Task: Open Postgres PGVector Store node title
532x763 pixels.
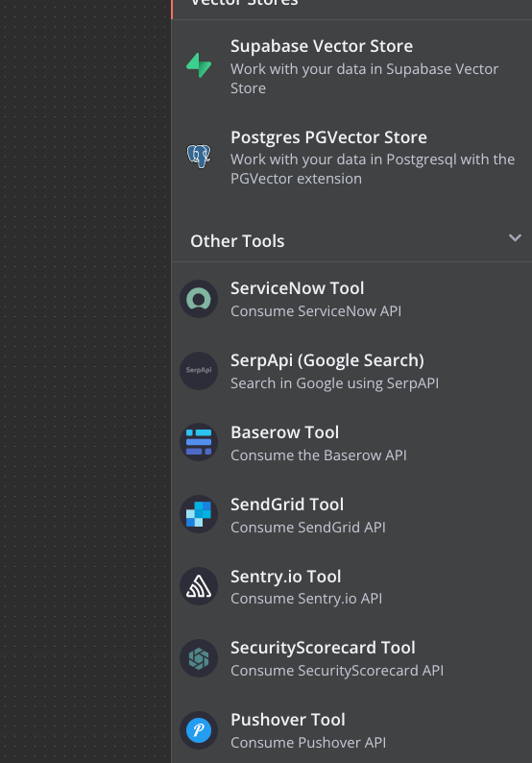Action: [x=328, y=137]
